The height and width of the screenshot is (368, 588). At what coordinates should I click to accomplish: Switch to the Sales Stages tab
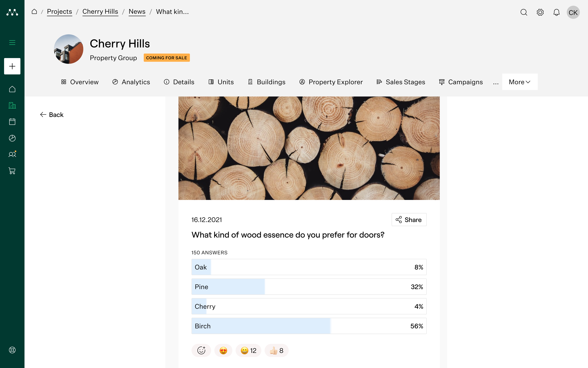click(x=401, y=82)
